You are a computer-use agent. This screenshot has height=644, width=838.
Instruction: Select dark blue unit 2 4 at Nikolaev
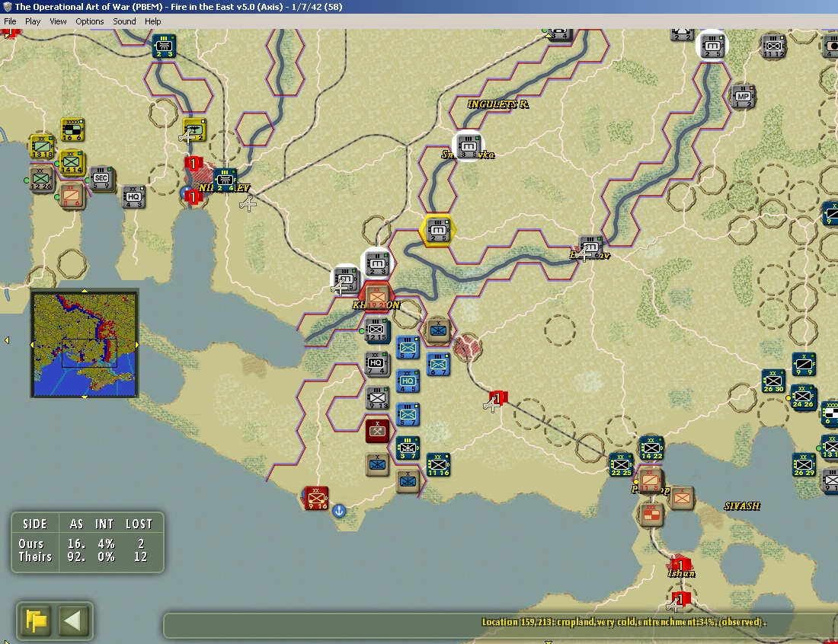225,180
